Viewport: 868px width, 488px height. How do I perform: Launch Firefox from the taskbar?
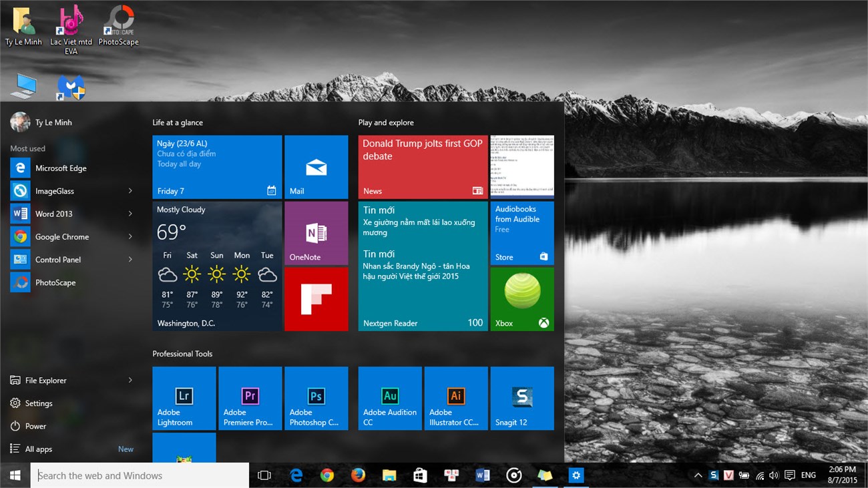[x=358, y=475]
